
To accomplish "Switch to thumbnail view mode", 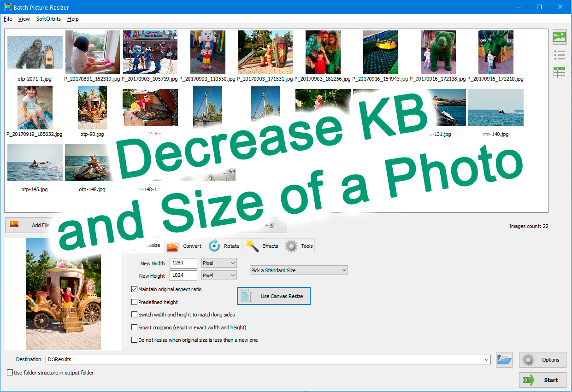I will pos(560,37).
